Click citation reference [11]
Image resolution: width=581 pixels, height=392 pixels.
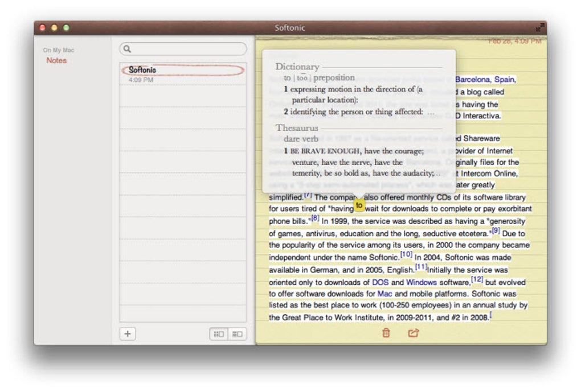pyautogui.click(x=421, y=266)
